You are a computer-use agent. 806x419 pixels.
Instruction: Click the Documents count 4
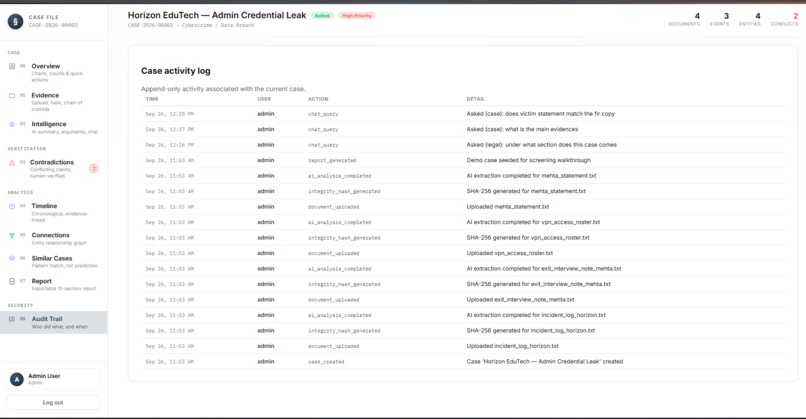click(x=697, y=16)
